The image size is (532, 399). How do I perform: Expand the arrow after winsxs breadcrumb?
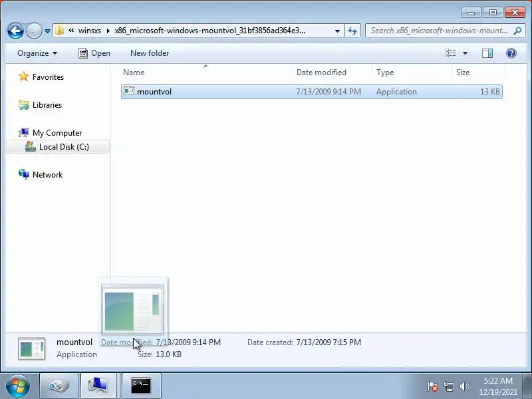(108, 31)
